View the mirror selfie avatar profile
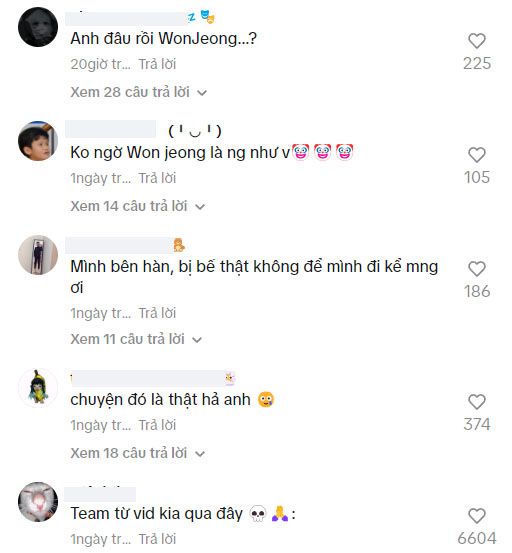512x553 pixels. point(38,255)
